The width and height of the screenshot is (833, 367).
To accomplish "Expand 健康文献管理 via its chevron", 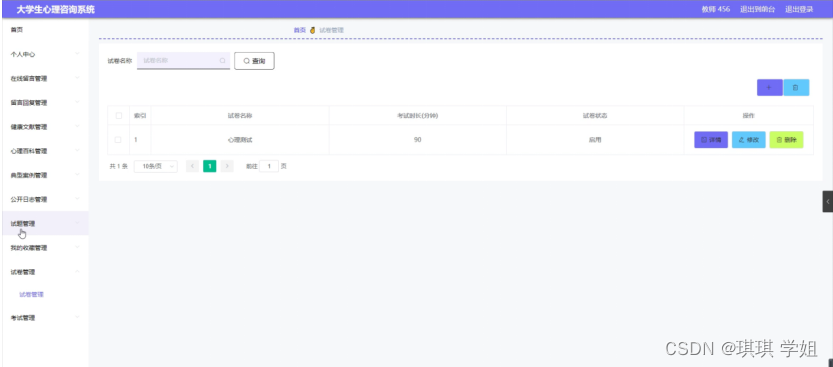I will pos(77,126).
